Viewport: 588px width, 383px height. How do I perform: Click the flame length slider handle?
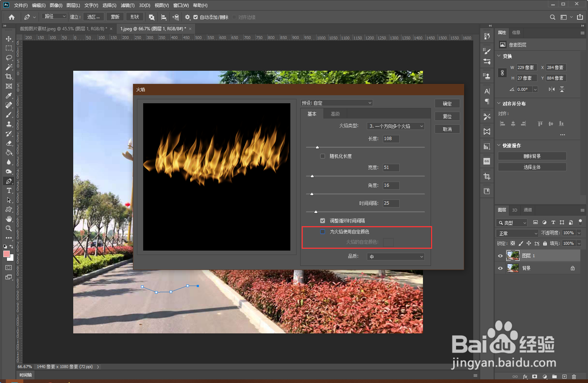pos(317,147)
